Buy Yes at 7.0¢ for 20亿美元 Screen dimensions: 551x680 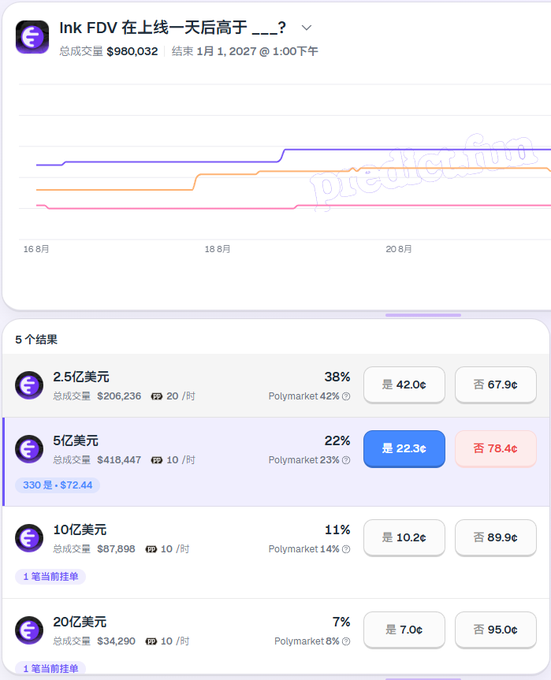[x=404, y=630]
